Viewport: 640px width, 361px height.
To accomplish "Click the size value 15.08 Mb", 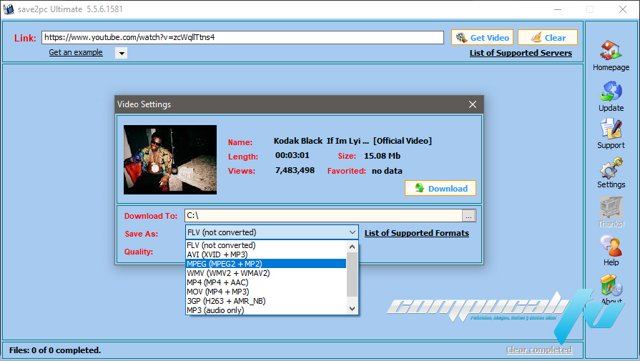I will click(x=382, y=156).
